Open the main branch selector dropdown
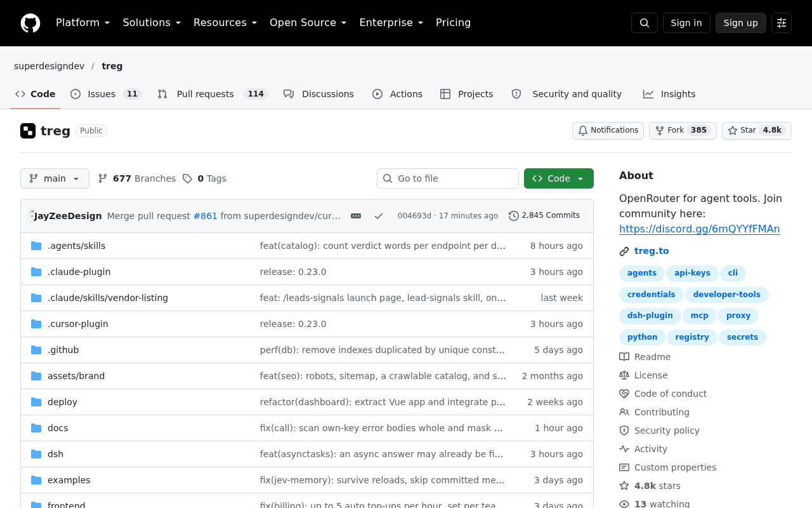 [x=55, y=178]
